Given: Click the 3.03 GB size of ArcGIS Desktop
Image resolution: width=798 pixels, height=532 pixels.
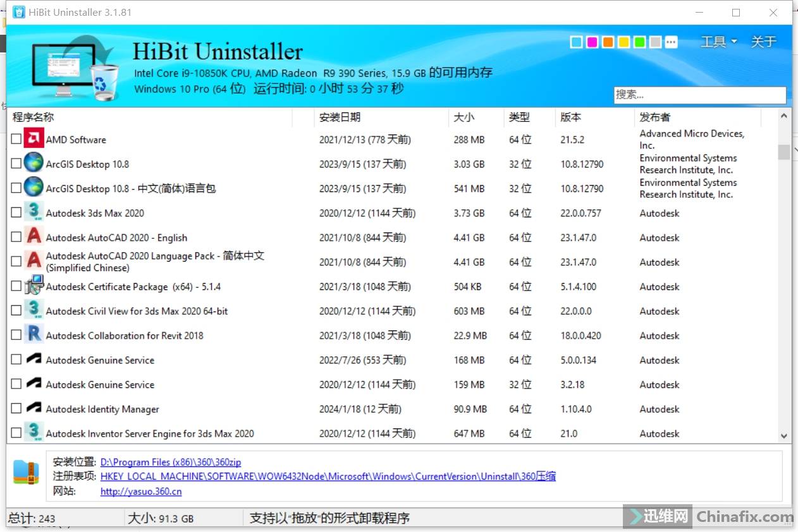Looking at the screenshot, I should tap(469, 164).
